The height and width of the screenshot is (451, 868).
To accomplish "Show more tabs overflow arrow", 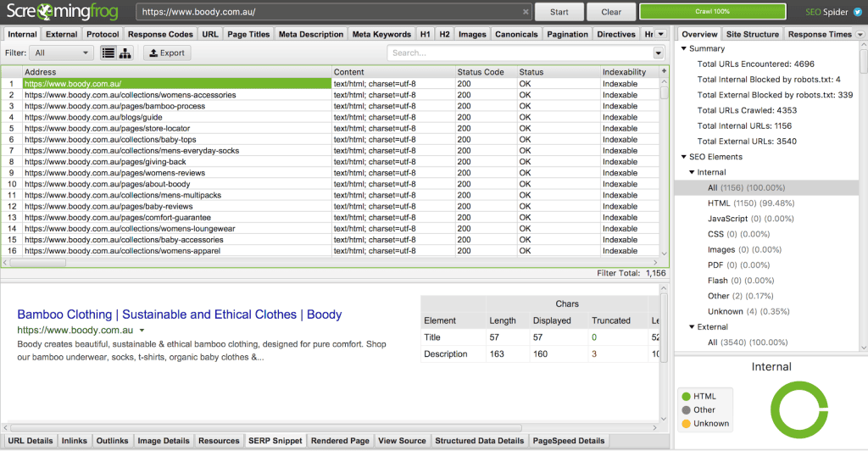I will (660, 34).
